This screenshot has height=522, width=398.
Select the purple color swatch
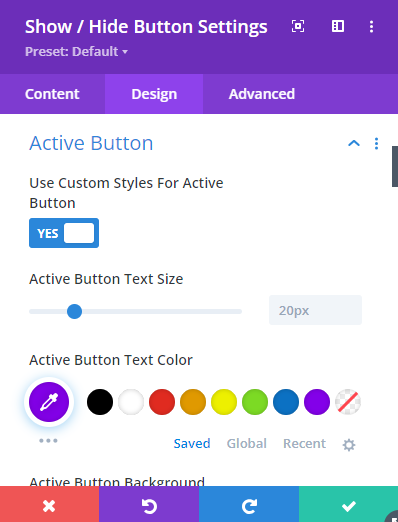pos(317,402)
